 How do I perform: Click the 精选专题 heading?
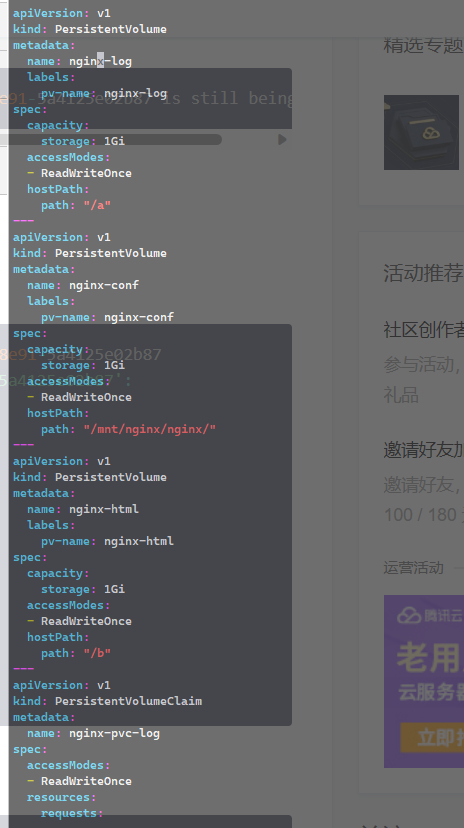pos(423,45)
